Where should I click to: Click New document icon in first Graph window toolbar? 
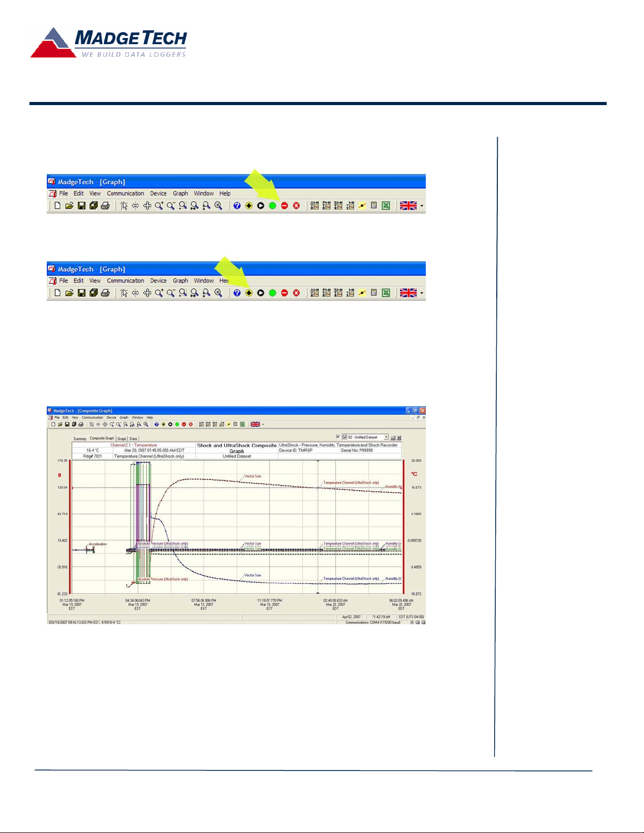pos(57,205)
